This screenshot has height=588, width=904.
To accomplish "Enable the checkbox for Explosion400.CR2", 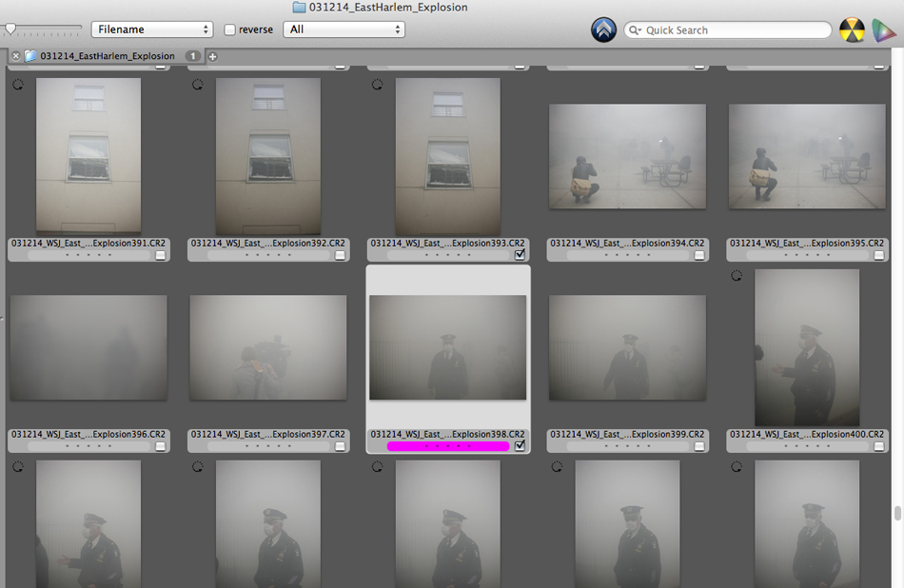I will click(x=878, y=446).
